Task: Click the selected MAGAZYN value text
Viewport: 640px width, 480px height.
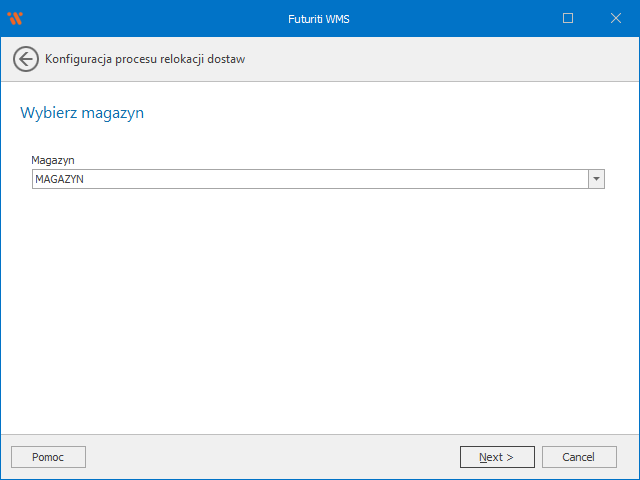Action: click(x=59, y=179)
